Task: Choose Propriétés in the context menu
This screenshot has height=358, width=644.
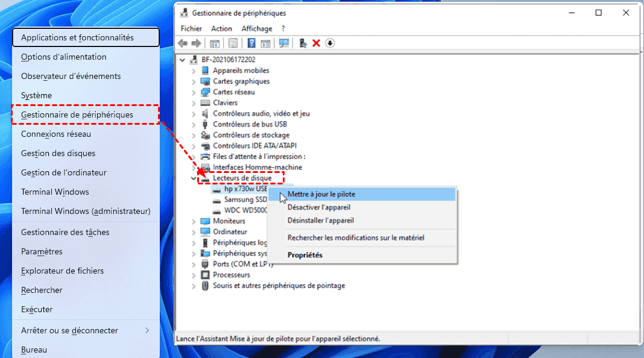Action: click(361, 255)
